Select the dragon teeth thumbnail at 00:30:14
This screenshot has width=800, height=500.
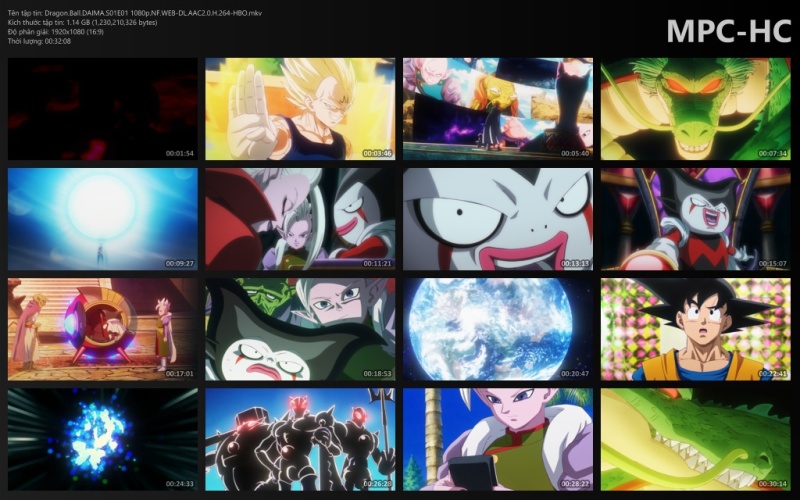695,439
